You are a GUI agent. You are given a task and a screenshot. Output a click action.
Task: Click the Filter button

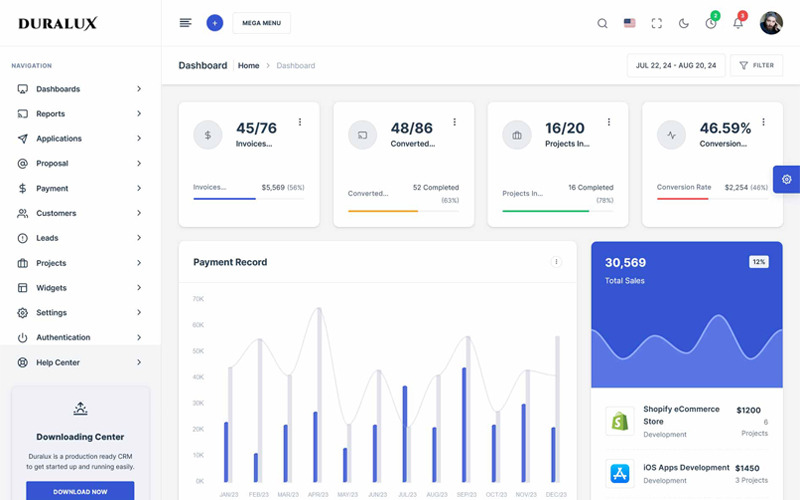coord(756,65)
